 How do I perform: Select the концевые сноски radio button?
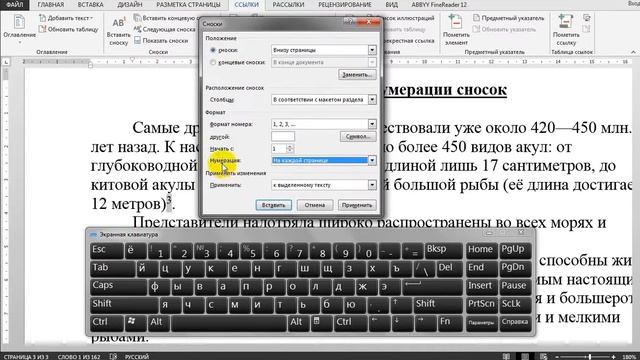coord(213,62)
